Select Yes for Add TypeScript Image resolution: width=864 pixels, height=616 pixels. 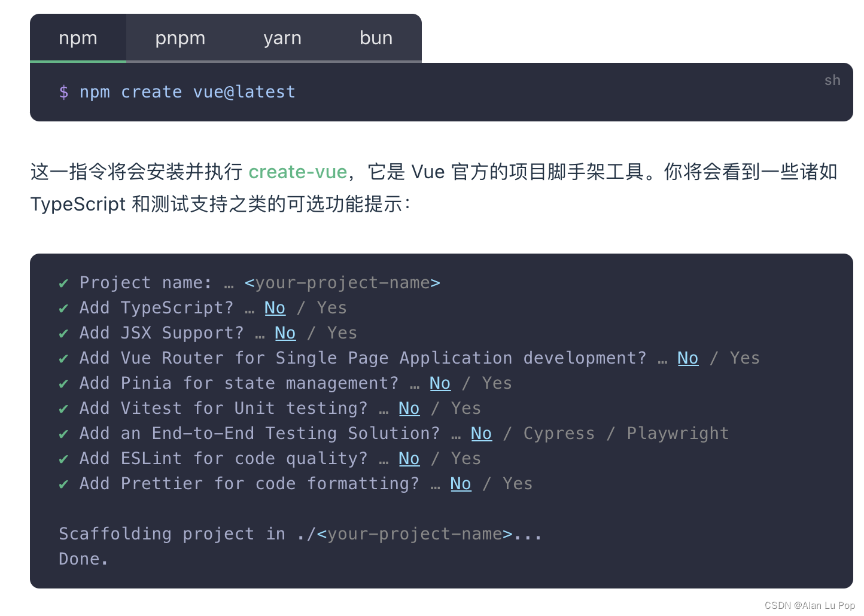(x=331, y=307)
